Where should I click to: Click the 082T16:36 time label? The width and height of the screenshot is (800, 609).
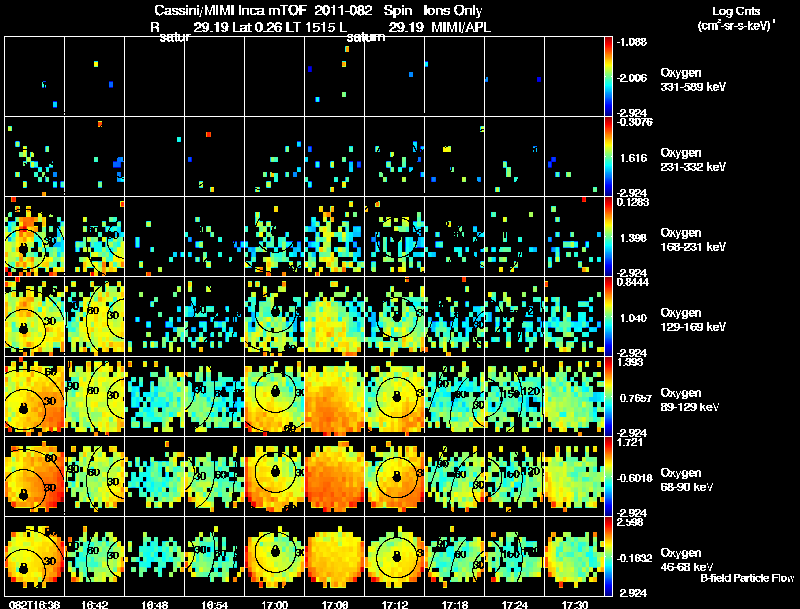pyautogui.click(x=34, y=604)
